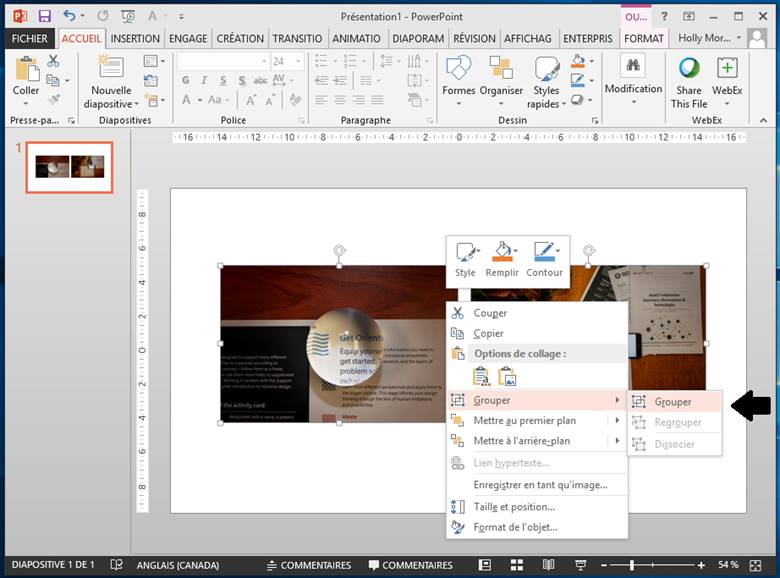Click the Remplir fill icon in mini toolbar
This screenshot has width=780, height=578.
501,252
